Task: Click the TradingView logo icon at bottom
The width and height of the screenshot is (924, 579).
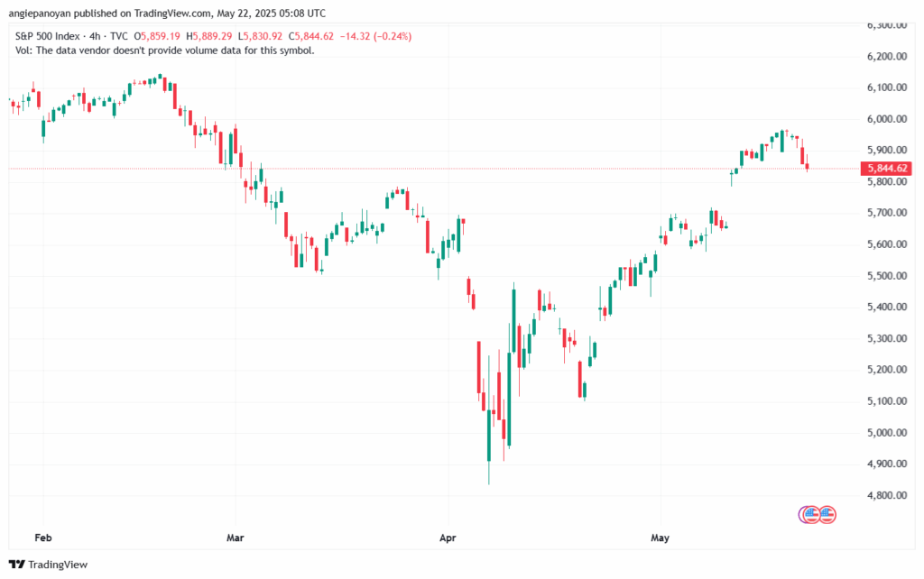Action: [17, 565]
